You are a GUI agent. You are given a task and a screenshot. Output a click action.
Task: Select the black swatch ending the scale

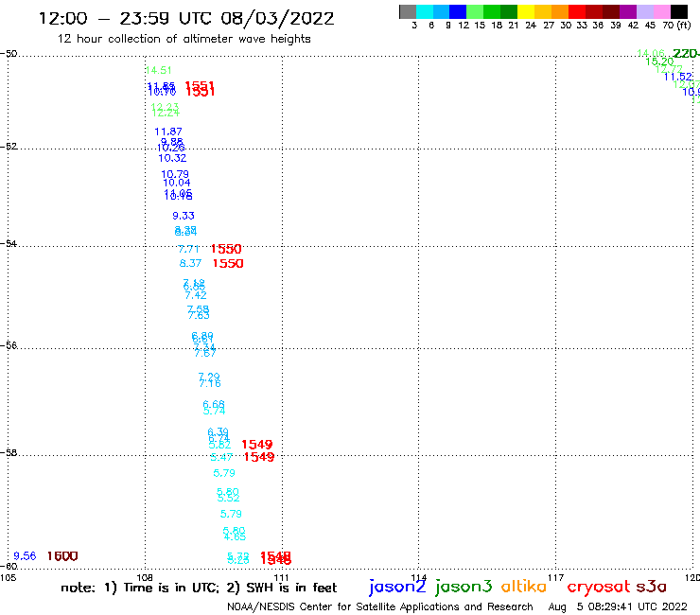679,11
